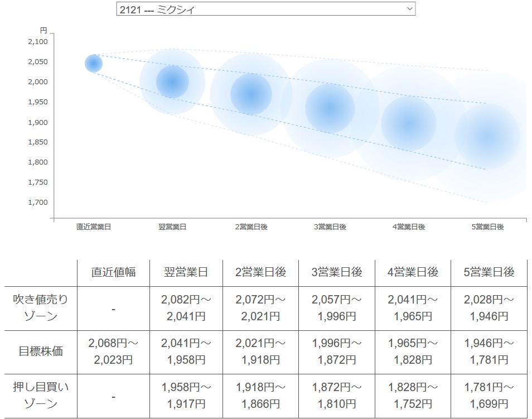Image resolution: width=532 pixels, height=419 pixels.
Task: Click the 1,900 y-axis value
Action: tap(38, 123)
